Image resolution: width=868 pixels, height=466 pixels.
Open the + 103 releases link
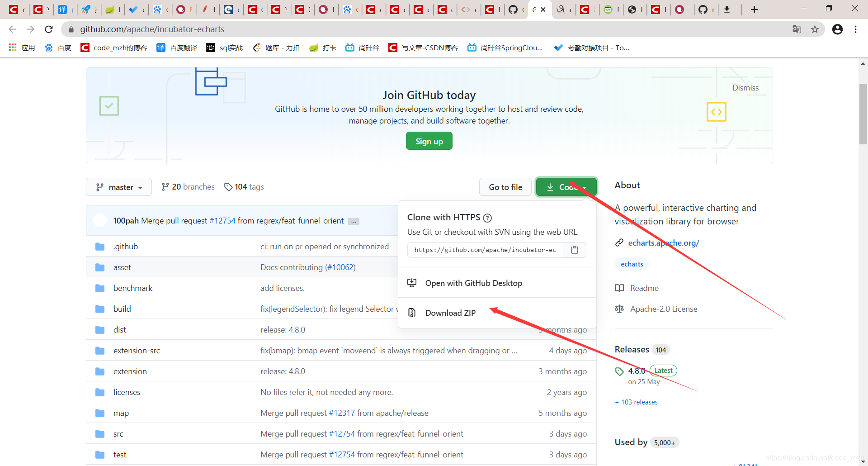pyautogui.click(x=636, y=402)
